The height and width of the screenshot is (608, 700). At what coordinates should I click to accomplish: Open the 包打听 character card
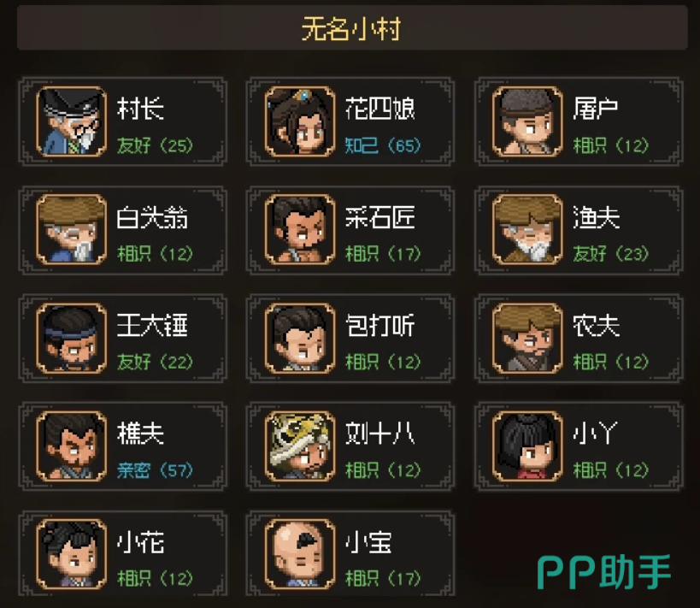[x=350, y=338]
